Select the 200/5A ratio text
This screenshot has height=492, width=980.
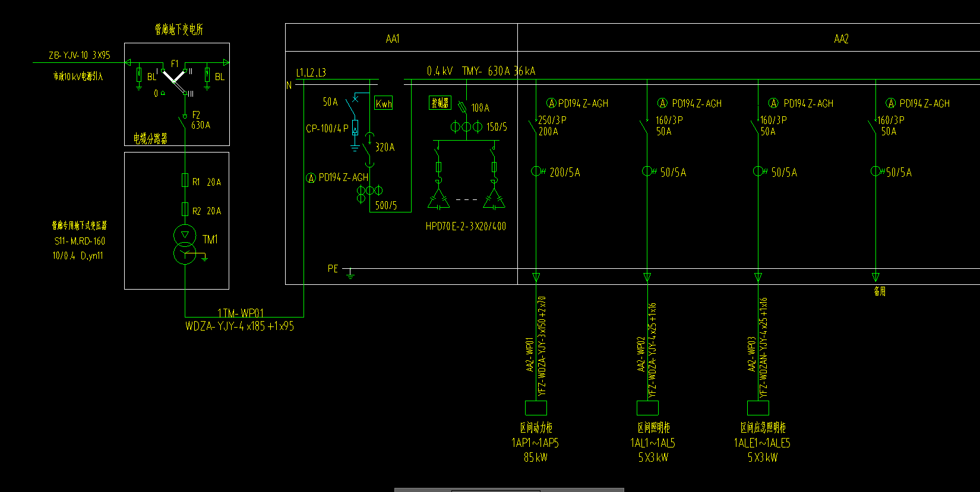[565, 173]
